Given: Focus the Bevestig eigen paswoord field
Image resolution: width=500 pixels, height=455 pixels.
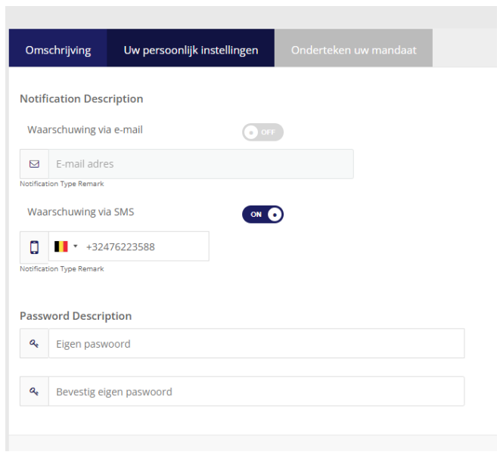Looking at the screenshot, I should pyautogui.click(x=256, y=391).
